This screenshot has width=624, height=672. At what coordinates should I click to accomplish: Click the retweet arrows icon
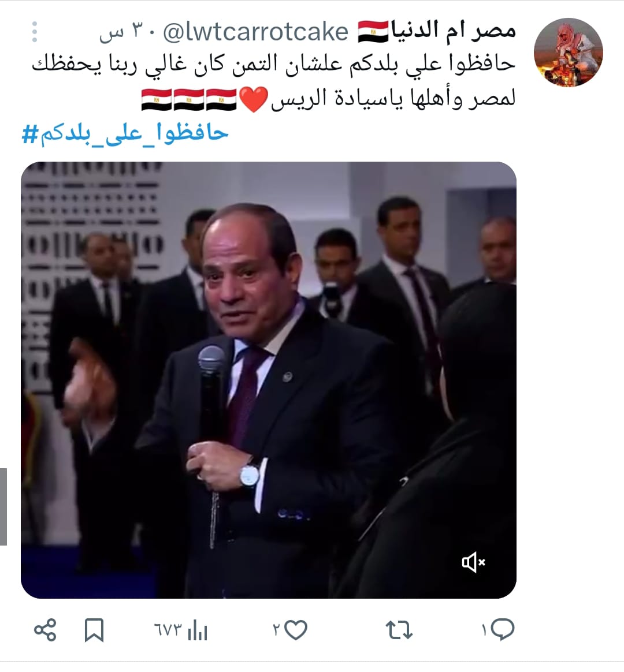click(399, 630)
